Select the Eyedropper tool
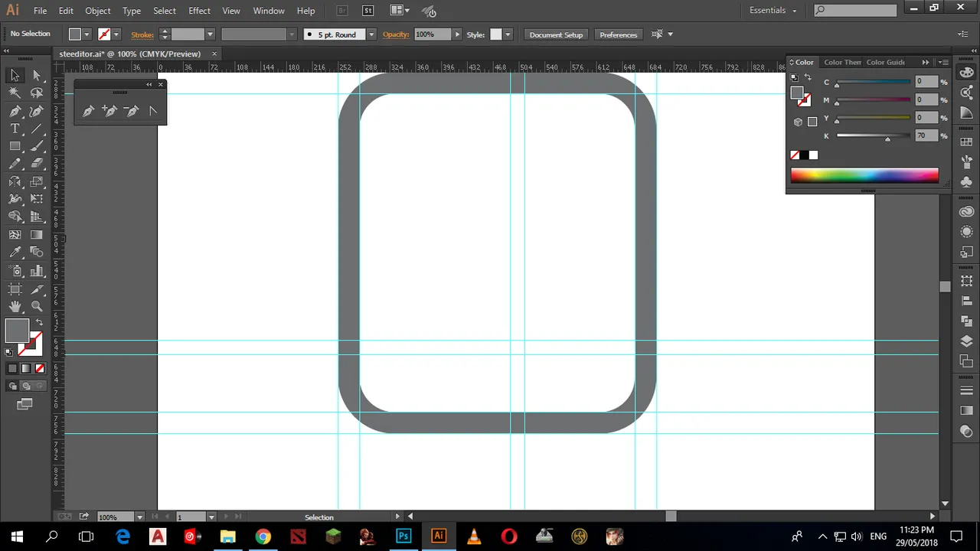The width and height of the screenshot is (980, 551). (x=15, y=252)
